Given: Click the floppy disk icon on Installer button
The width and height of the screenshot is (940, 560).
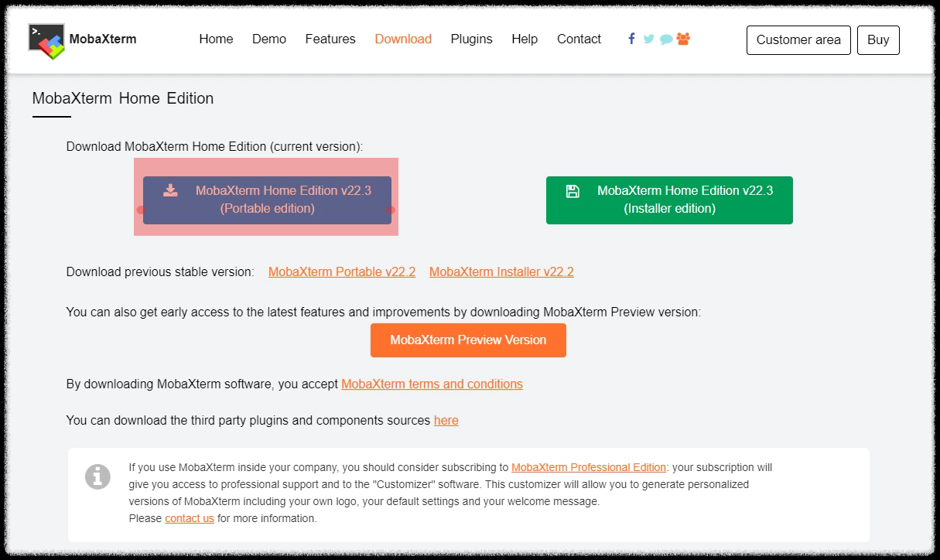Looking at the screenshot, I should pyautogui.click(x=573, y=191).
